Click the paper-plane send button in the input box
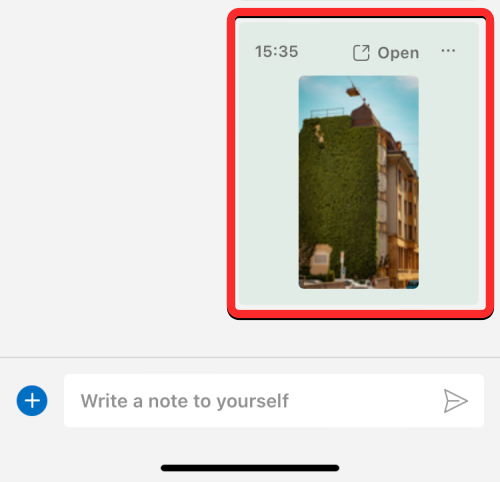 pyautogui.click(x=456, y=401)
